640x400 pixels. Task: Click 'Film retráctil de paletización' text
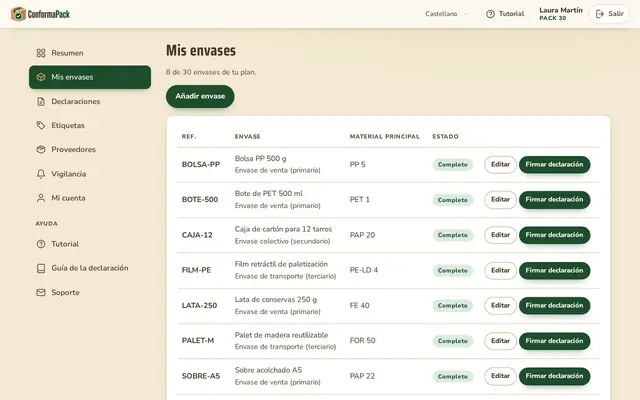point(281,264)
